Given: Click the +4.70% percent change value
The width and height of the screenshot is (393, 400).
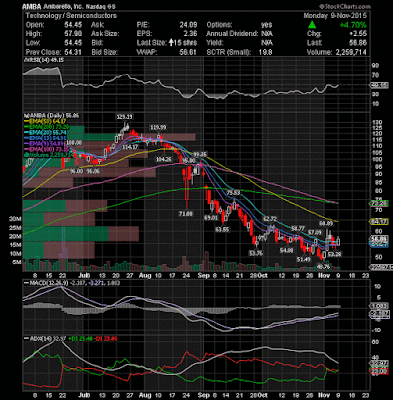Looking at the screenshot, I should pos(353,25).
